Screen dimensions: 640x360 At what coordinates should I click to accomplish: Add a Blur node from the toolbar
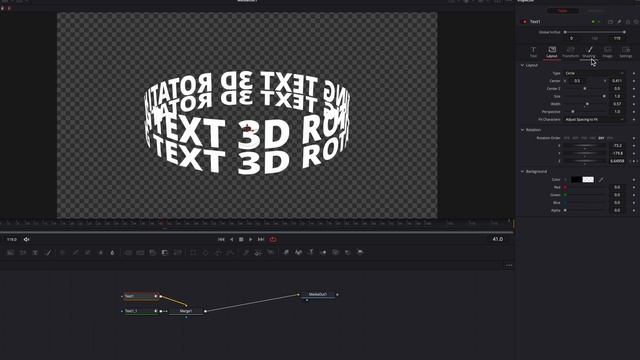click(113, 253)
